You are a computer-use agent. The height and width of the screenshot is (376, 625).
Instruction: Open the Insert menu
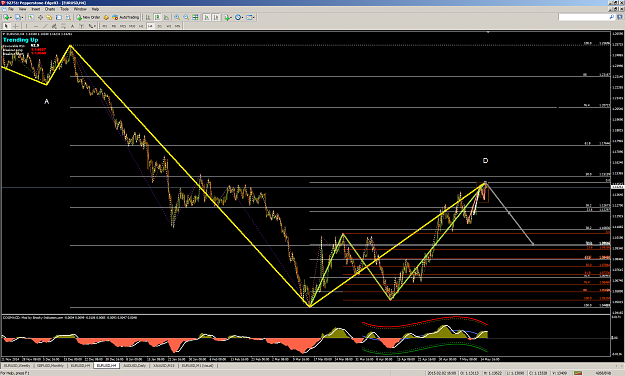click(x=36, y=9)
